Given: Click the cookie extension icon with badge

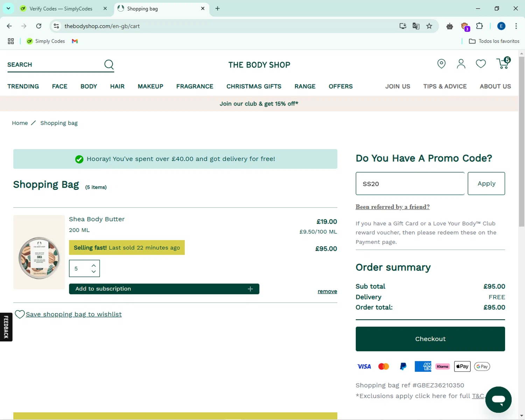Looking at the screenshot, I should coord(465,26).
